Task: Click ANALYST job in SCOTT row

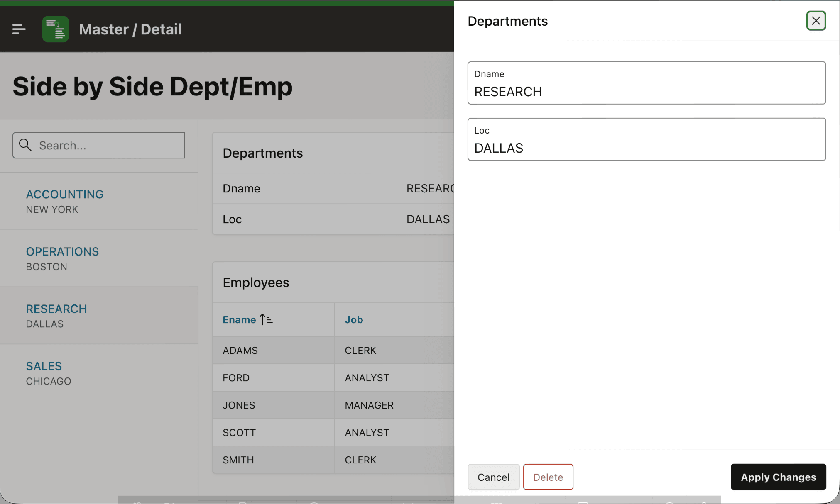Action: pos(394,432)
